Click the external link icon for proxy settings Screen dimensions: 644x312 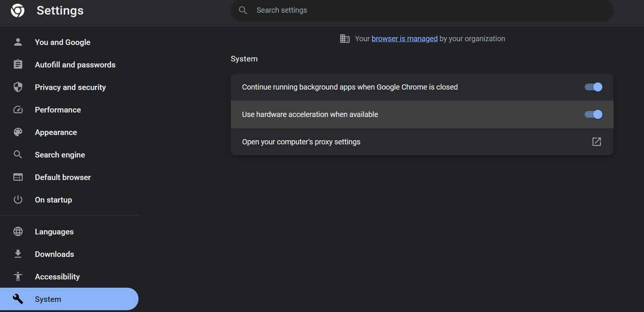[596, 142]
